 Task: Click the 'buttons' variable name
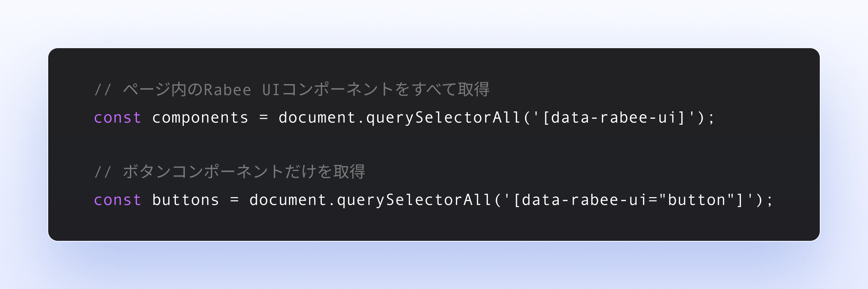click(186, 200)
